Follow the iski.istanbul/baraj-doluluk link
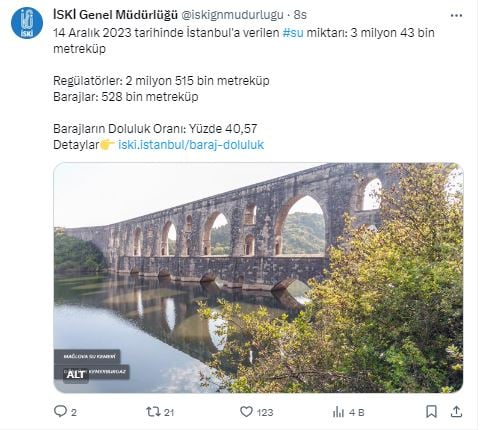 (x=191, y=145)
